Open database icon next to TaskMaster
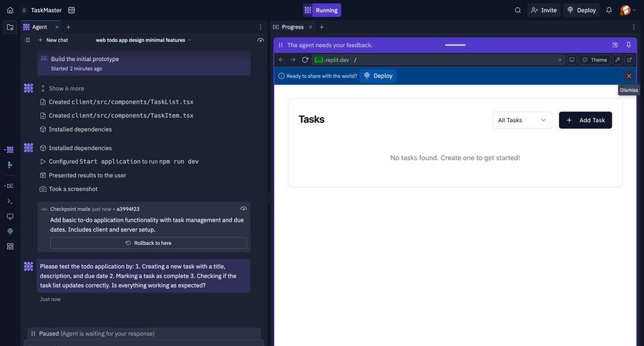 72,10
